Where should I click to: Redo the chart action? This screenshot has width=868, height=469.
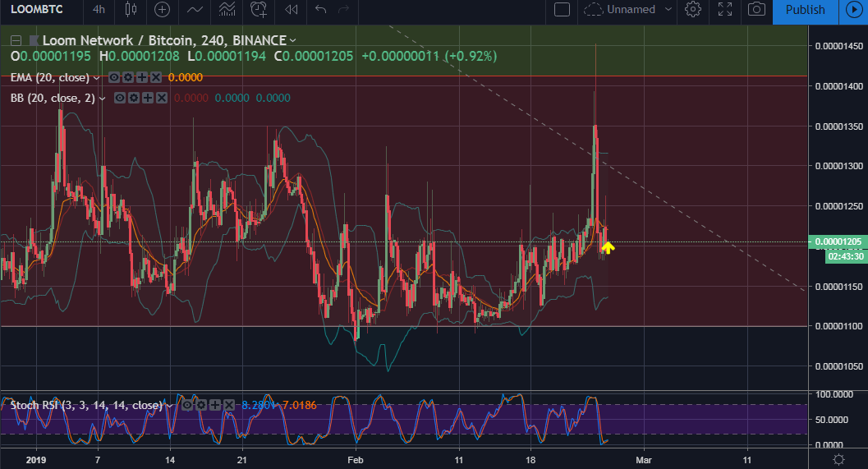click(344, 9)
